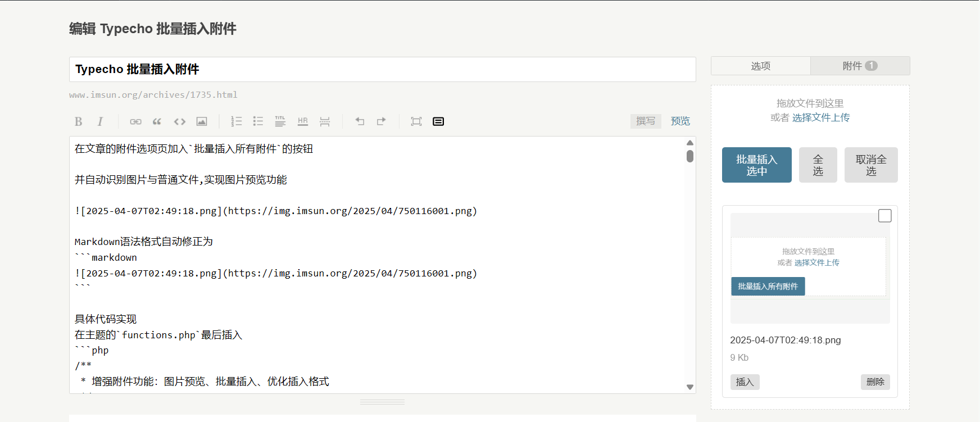Viewport: 980px width, 422px height.
Task: Click the ```markdown line in editor
Action: pyautogui.click(x=106, y=257)
